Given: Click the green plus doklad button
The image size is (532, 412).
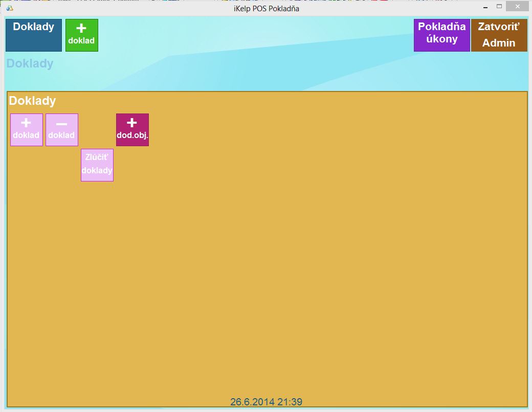Looking at the screenshot, I should [x=81, y=35].
